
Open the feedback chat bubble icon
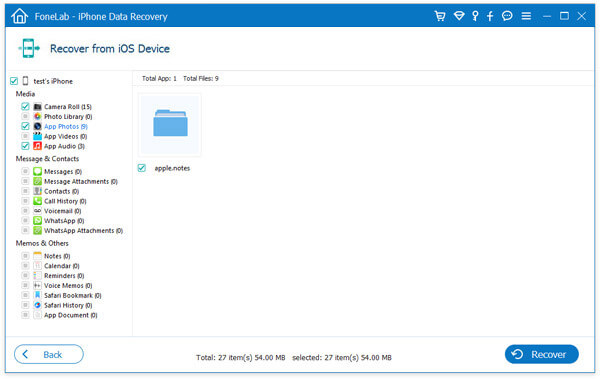[507, 16]
